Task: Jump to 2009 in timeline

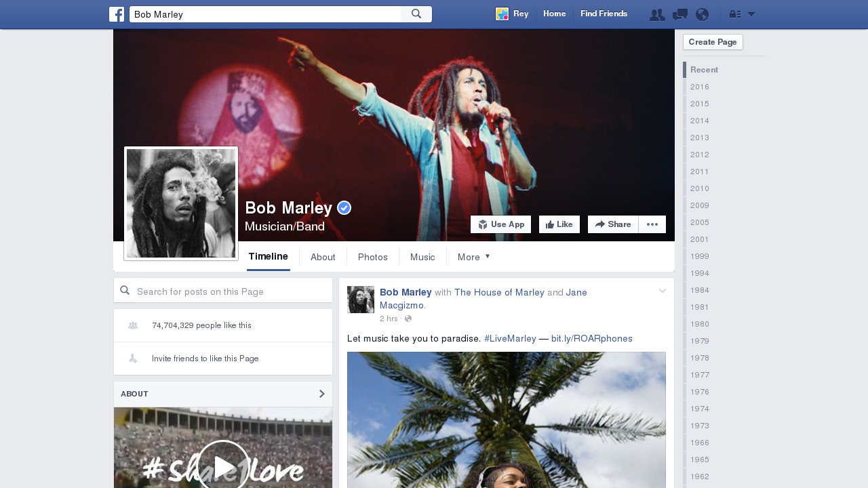Action: (x=700, y=205)
